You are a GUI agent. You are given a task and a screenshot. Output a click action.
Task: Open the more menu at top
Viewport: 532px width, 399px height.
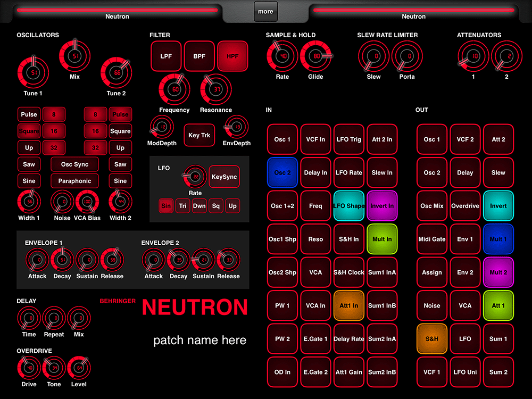(265, 11)
